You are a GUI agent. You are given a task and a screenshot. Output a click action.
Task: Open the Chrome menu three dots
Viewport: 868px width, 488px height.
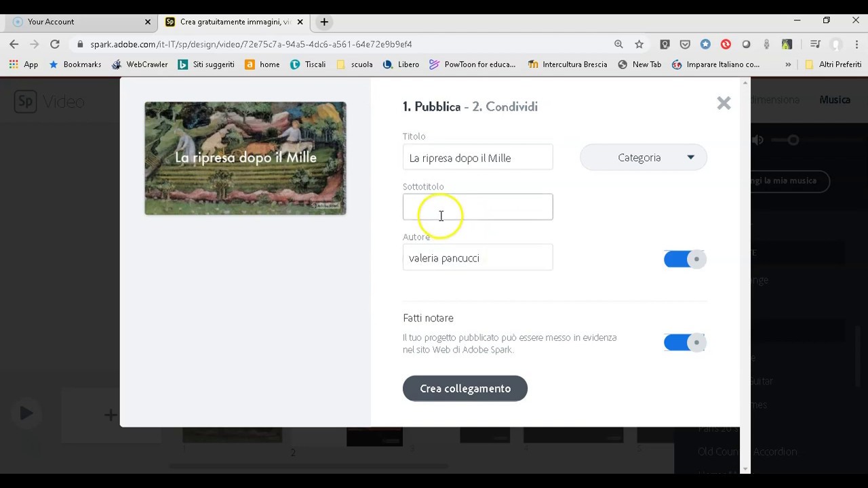[x=856, y=44]
